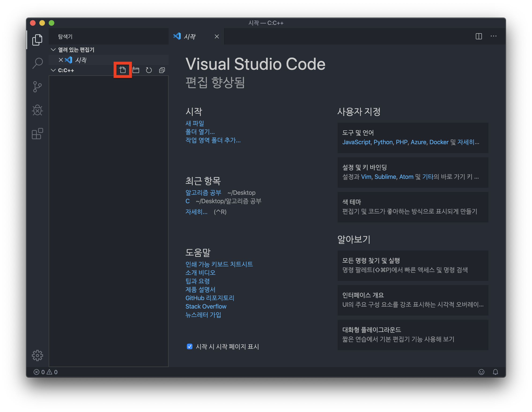
Task: Open the Explorer view in activity bar
Action: 37,40
